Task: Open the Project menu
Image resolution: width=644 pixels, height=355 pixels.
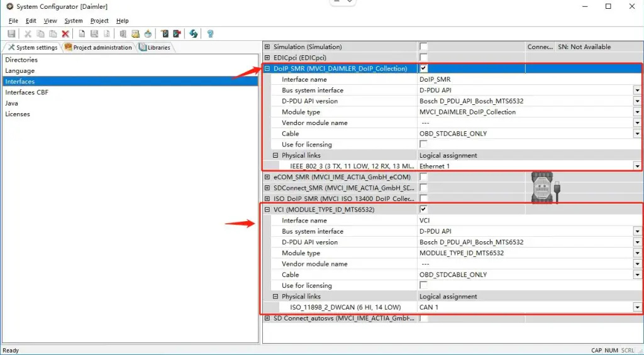Action: [x=99, y=21]
